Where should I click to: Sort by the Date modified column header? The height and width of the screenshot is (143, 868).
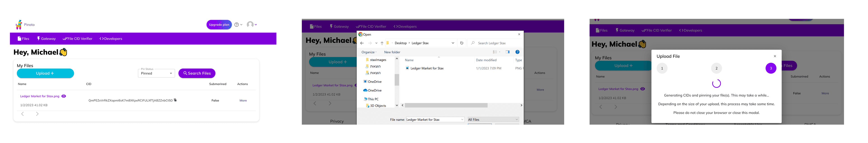[486, 60]
